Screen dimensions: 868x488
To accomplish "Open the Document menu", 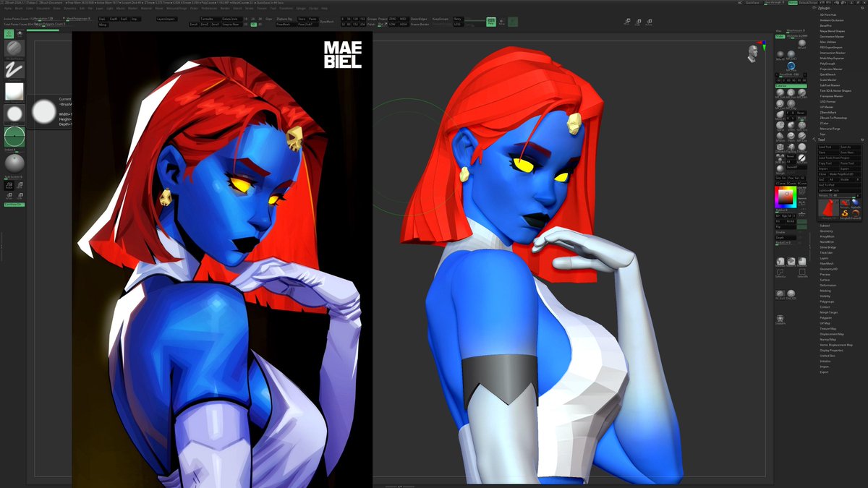I will click(x=42, y=9).
